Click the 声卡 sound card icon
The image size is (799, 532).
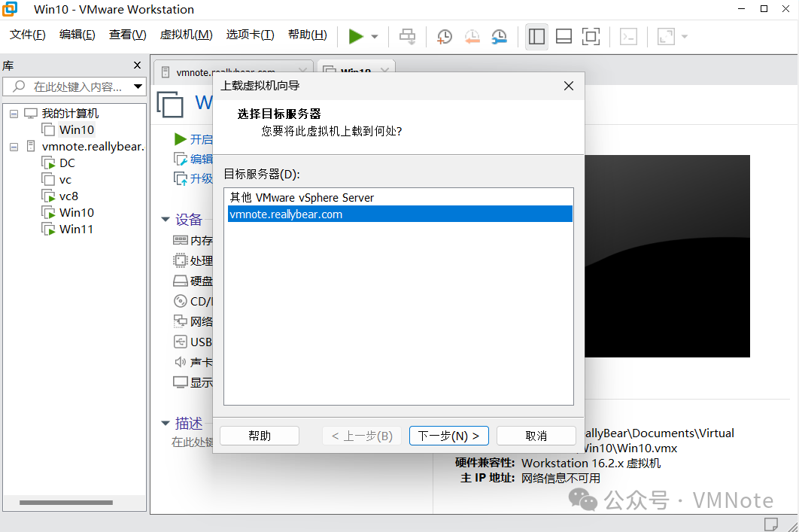(181, 362)
